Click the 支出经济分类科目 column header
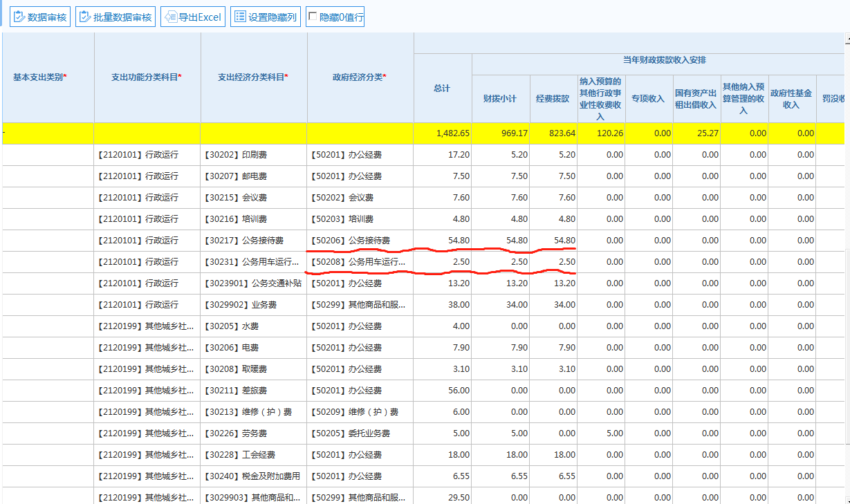Screen dimensions: 850x504 [253, 77]
